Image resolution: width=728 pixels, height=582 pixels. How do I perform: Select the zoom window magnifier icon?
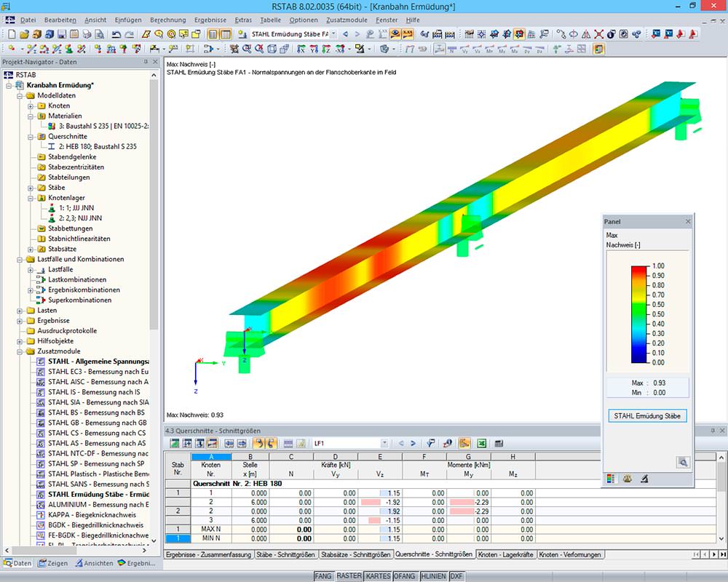[247, 49]
